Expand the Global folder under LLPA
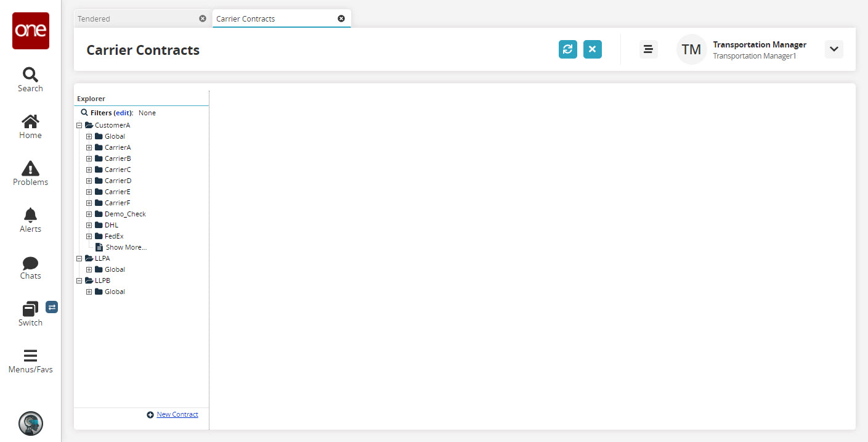Screen dimensions: 868x442 pyautogui.click(x=89, y=269)
